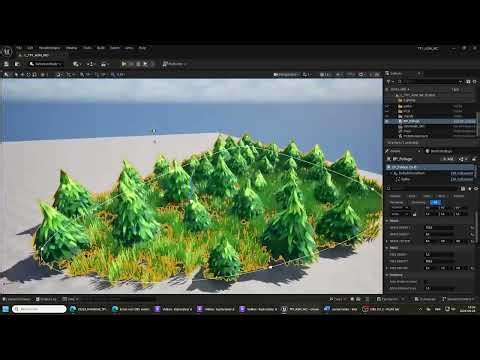Open the quick Add content dropdown
480x360 pixels.
[77, 64]
